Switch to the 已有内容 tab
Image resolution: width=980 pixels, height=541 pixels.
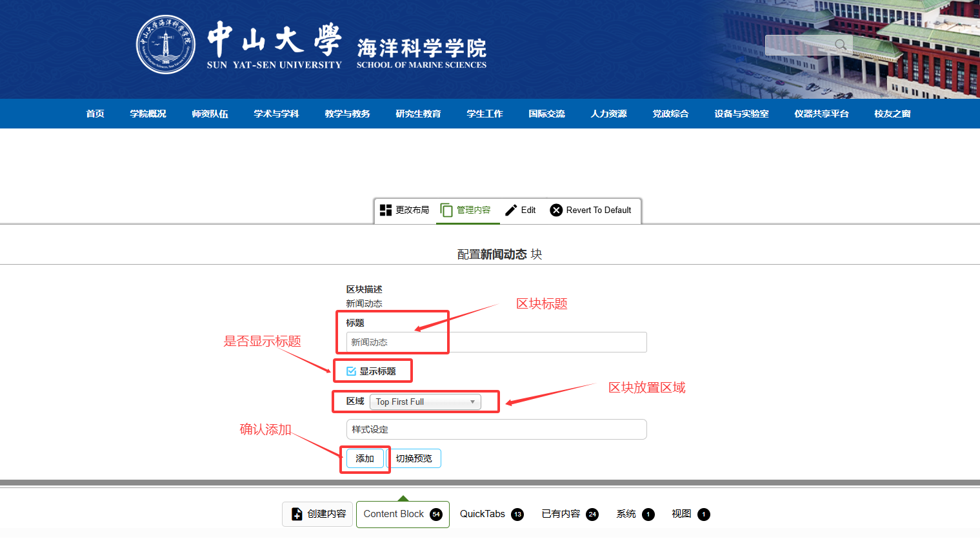pos(561,514)
